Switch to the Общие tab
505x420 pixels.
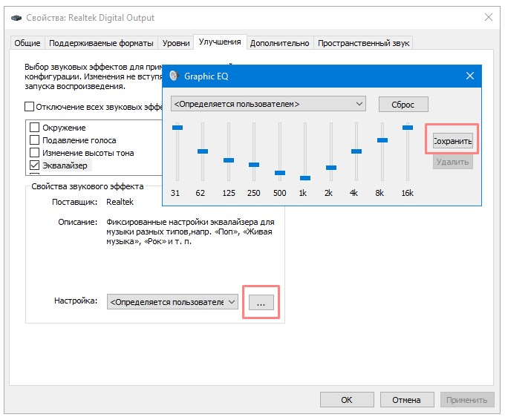click(28, 43)
